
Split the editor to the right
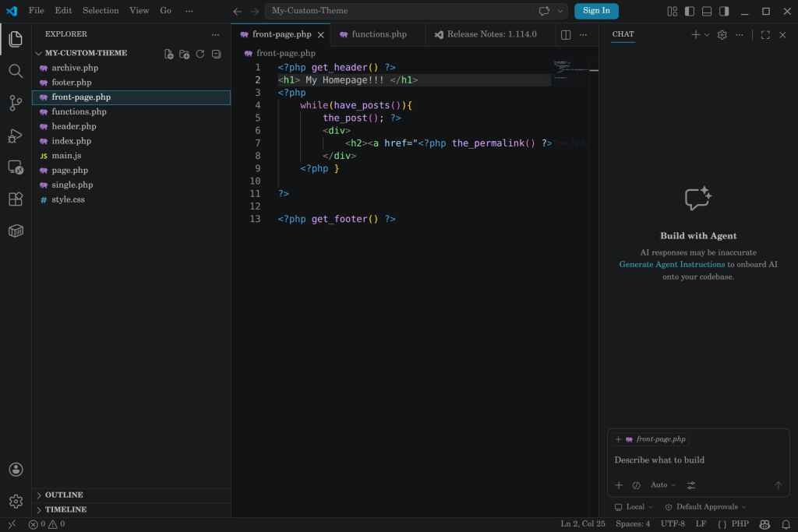point(566,34)
